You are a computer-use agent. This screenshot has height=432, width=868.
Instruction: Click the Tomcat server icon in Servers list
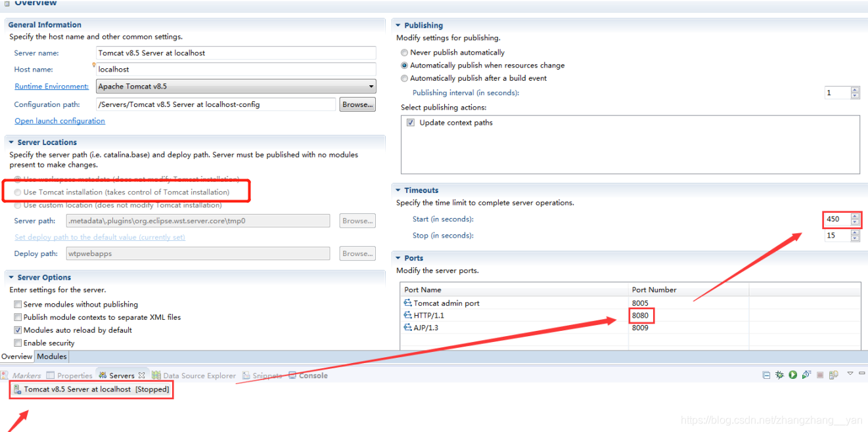(18, 389)
